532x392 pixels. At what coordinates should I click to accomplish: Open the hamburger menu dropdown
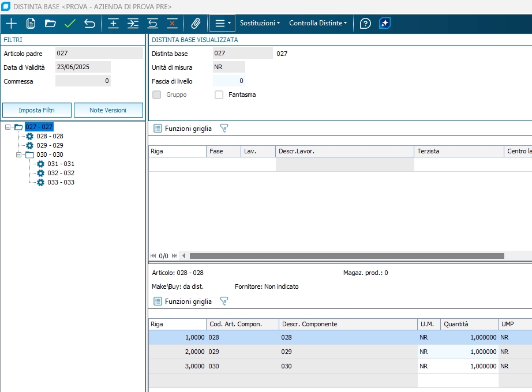click(222, 24)
